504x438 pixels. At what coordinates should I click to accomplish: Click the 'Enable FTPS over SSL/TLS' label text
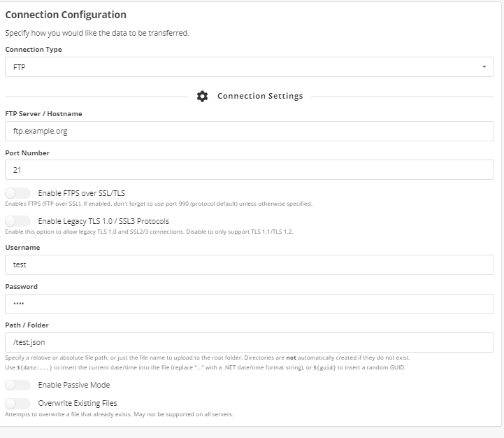[82, 193]
